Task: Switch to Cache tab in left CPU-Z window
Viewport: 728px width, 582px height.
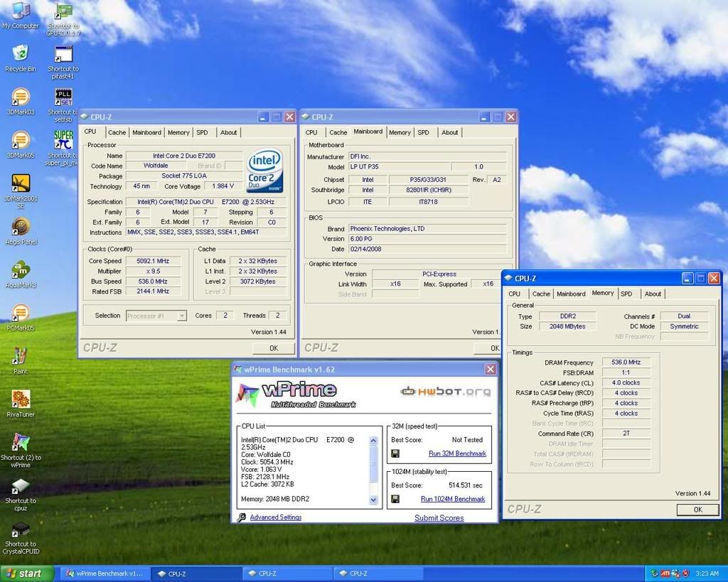Action: coord(117,132)
